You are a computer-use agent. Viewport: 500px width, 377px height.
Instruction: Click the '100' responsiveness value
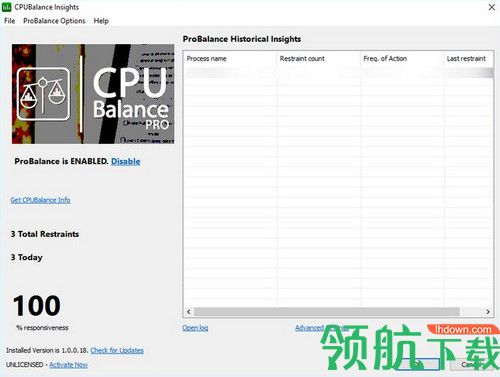[x=37, y=306]
